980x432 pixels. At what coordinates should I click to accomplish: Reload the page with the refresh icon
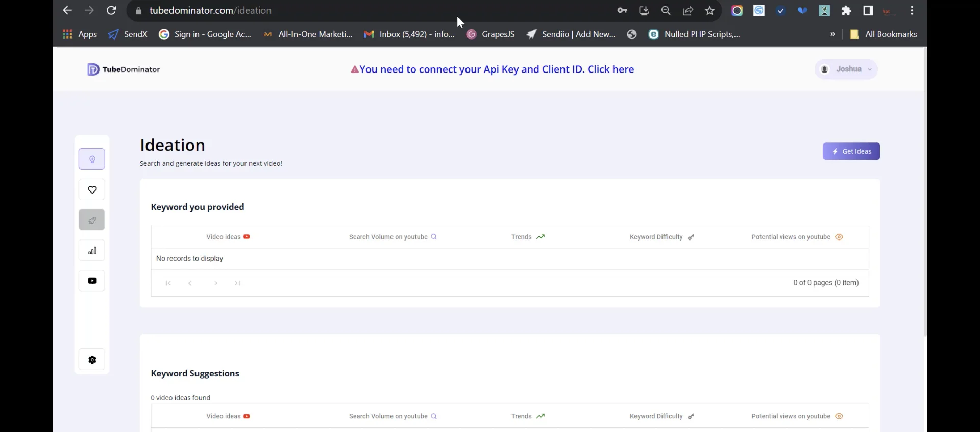point(111,10)
